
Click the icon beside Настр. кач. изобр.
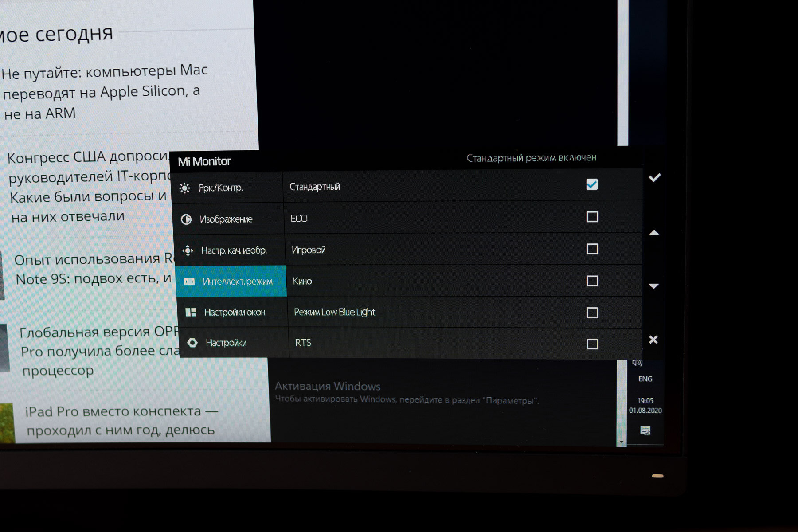click(x=188, y=251)
